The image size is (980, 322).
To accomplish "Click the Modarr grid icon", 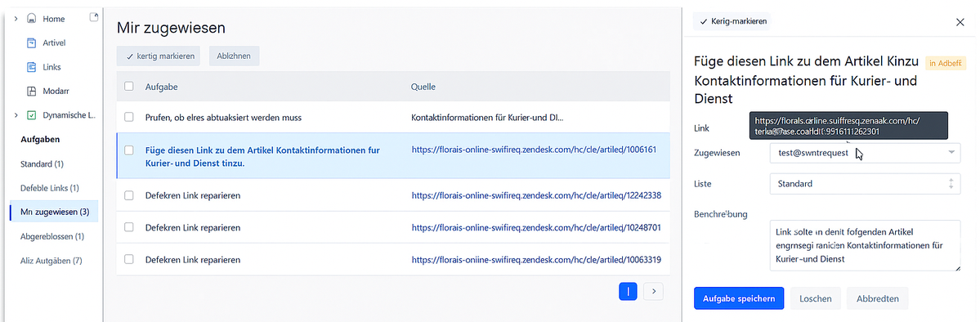I will [31, 92].
